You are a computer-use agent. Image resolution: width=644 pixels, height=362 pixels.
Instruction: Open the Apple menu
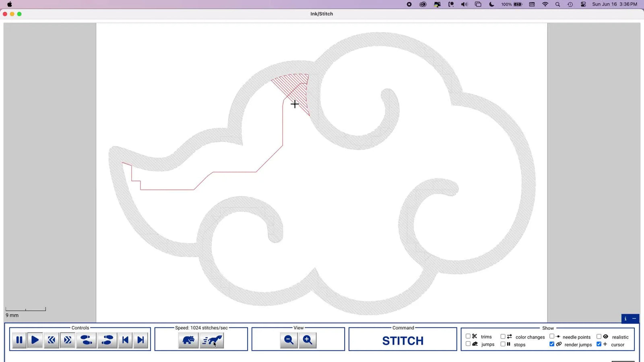click(x=10, y=4)
